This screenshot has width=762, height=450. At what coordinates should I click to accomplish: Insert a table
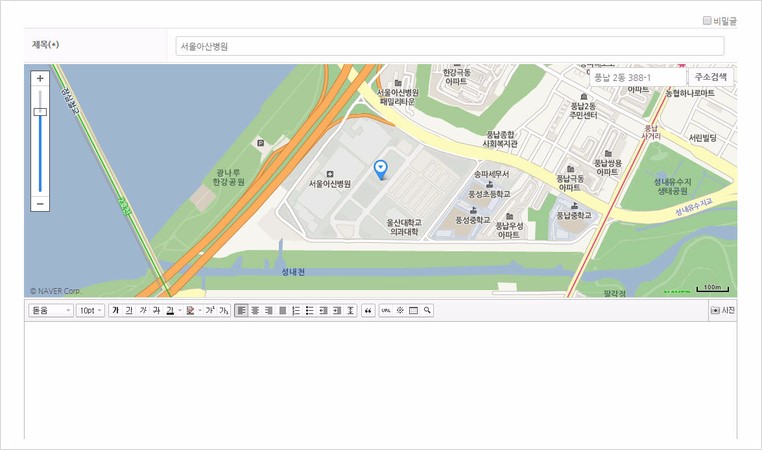click(413, 311)
